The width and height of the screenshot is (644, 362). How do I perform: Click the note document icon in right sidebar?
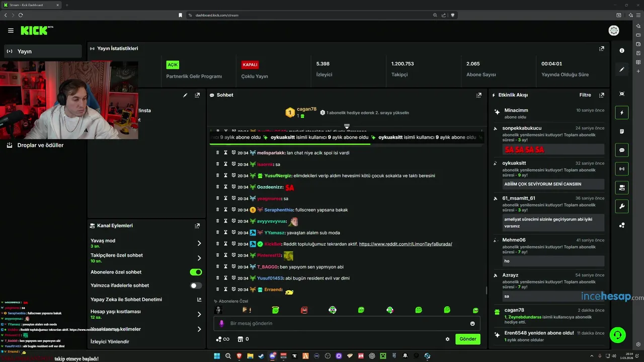click(622, 131)
